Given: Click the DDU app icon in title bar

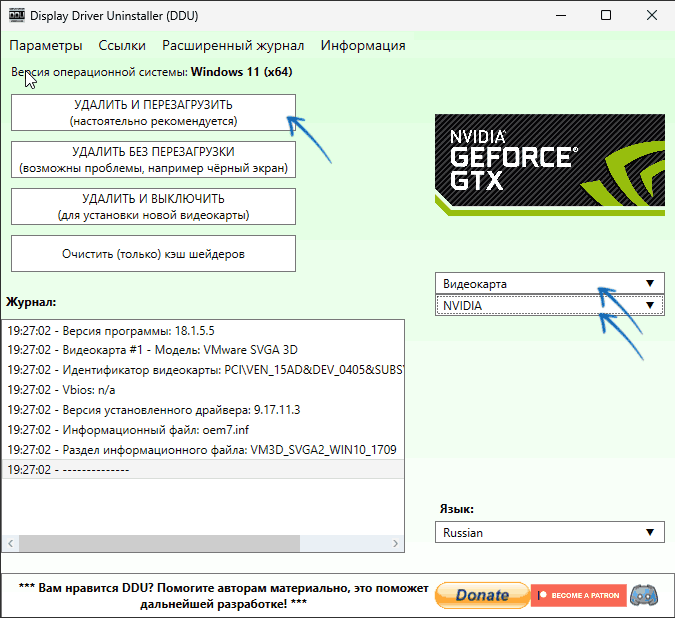Looking at the screenshot, I should pos(17,15).
